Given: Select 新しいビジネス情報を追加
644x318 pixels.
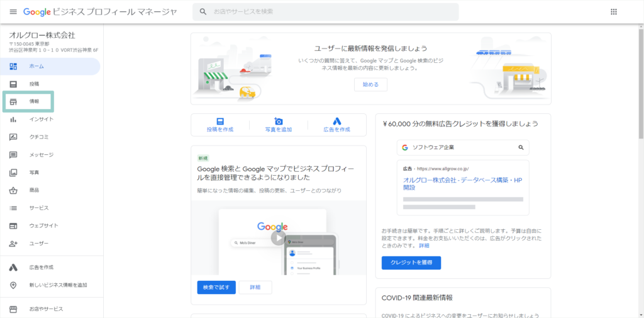Looking at the screenshot, I should tap(58, 285).
